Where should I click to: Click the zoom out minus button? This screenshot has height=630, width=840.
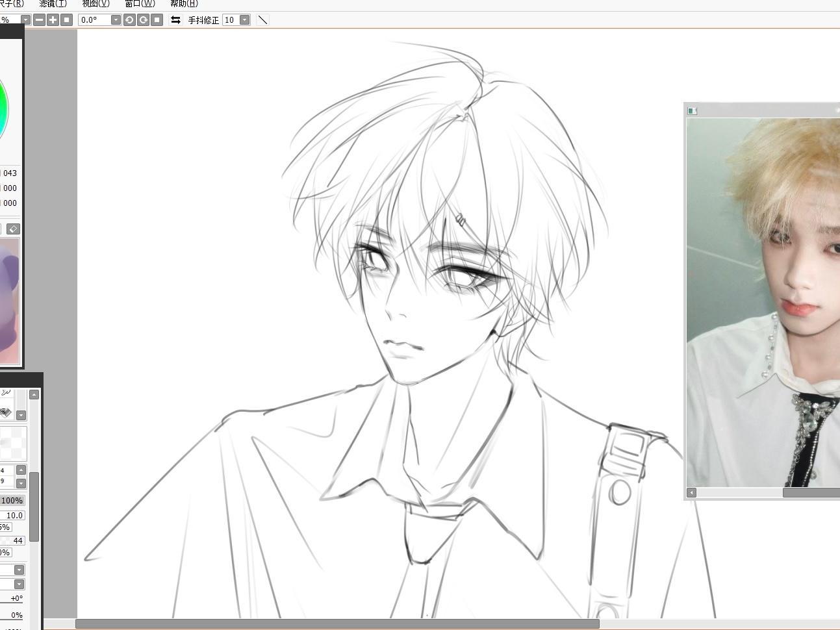[39, 19]
